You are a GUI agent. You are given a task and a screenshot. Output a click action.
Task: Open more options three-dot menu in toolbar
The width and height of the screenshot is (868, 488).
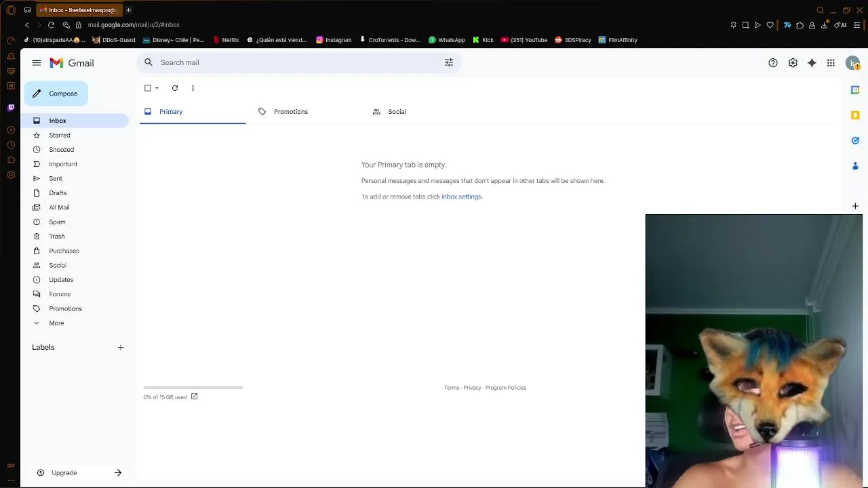pyautogui.click(x=193, y=88)
